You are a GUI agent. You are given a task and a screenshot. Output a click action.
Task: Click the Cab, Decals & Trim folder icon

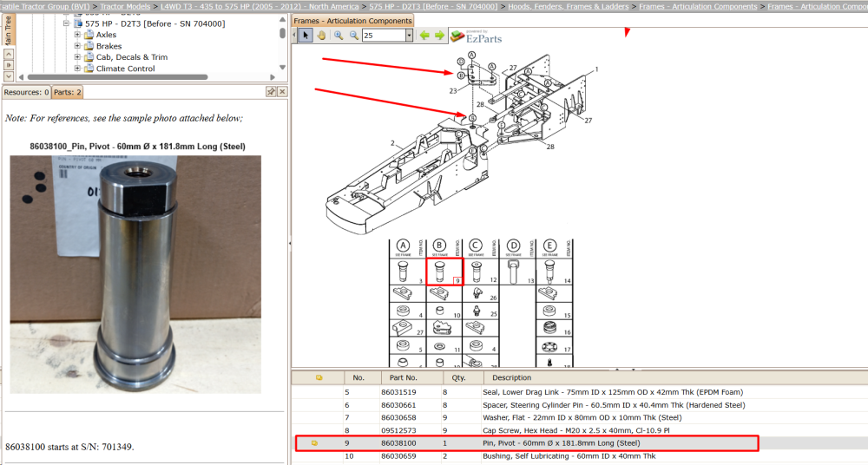click(89, 57)
